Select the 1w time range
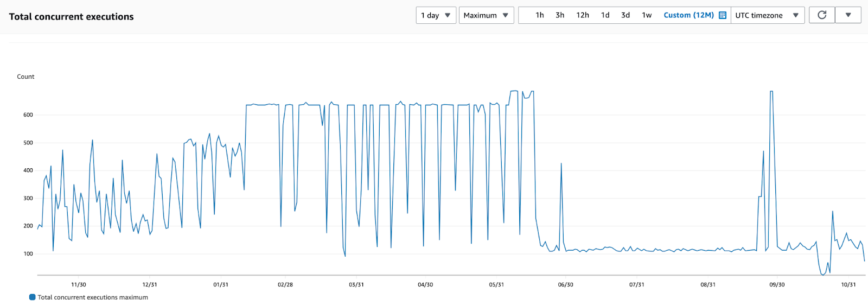 (647, 15)
